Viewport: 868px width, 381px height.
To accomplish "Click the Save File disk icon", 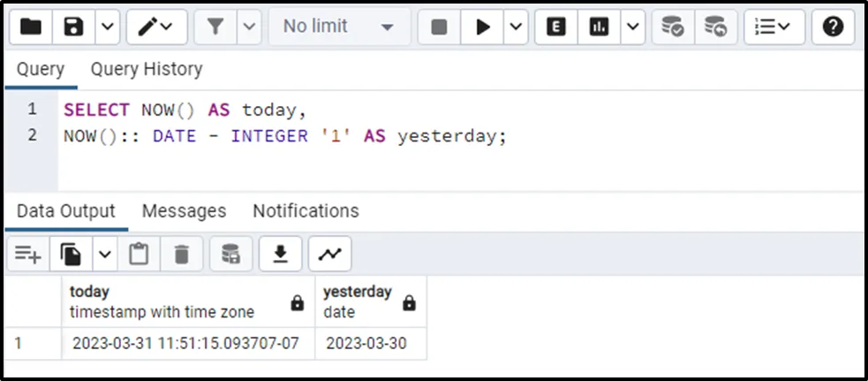I will pyautogui.click(x=74, y=27).
